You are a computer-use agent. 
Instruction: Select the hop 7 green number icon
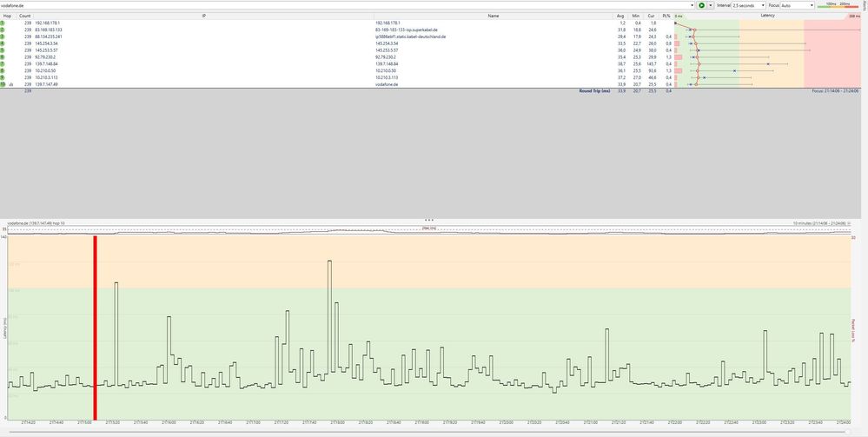3,63
